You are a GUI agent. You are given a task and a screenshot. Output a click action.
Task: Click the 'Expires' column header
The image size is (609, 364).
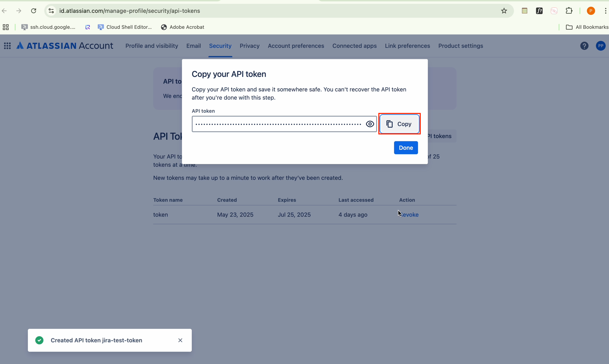point(287,200)
